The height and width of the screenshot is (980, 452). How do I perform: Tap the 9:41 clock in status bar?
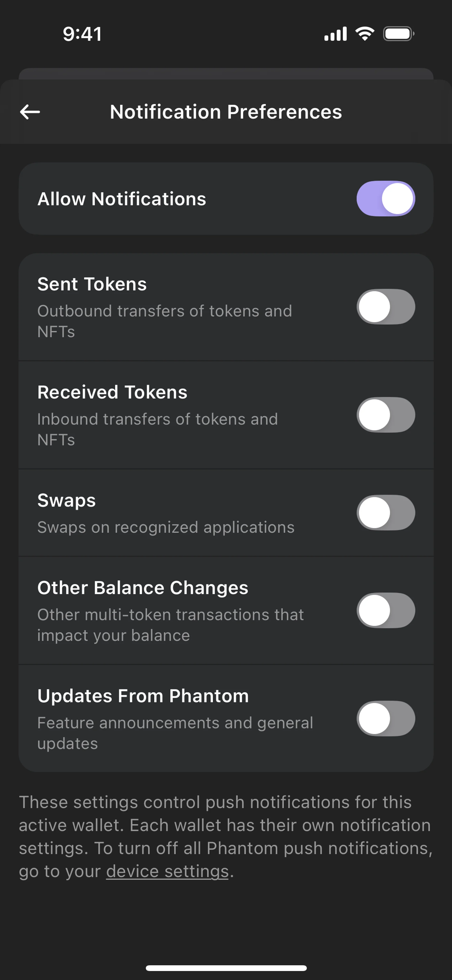pyautogui.click(x=82, y=34)
